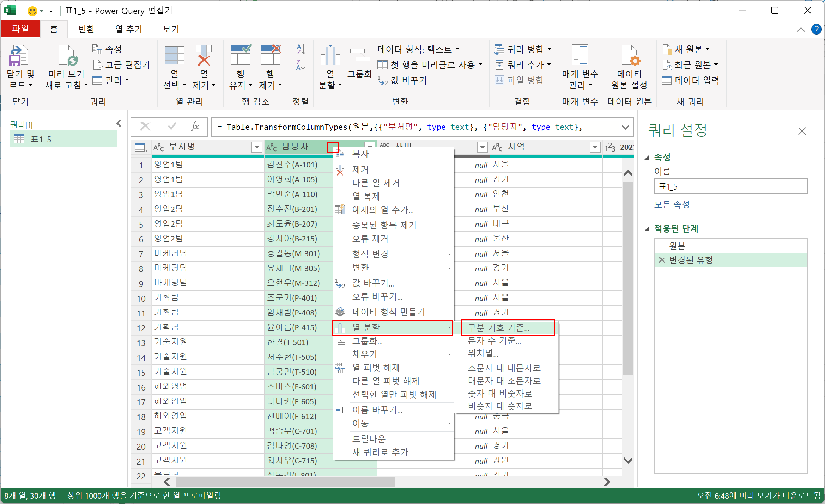Screen dimensions: 825x504
Task: Sort ascending with the A-Z icon
Action: click(x=301, y=49)
